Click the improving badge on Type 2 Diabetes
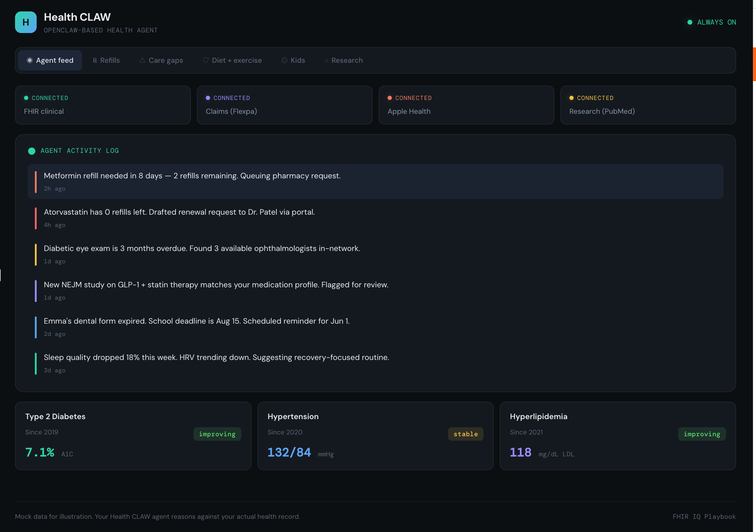Screen dimensions: 756x532 tap(217, 434)
